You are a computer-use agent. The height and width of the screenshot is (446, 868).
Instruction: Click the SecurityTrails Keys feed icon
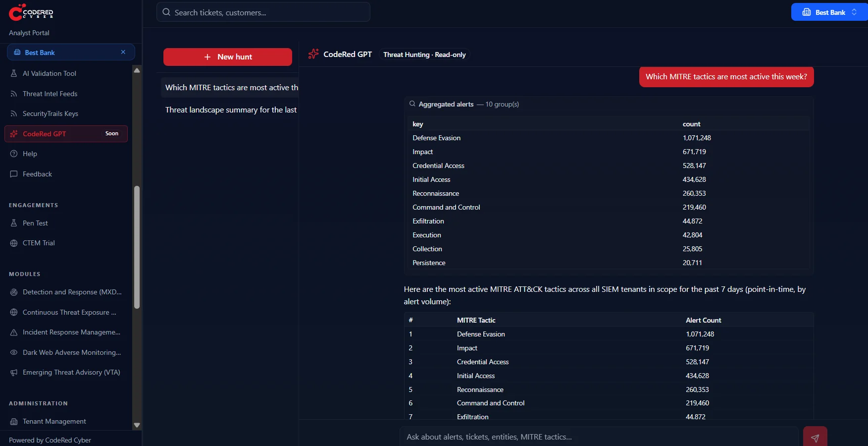pos(14,113)
